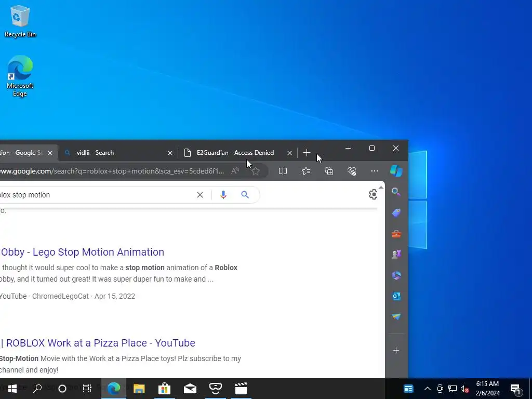Customize the sidebar with plus icon

[x=396, y=351]
